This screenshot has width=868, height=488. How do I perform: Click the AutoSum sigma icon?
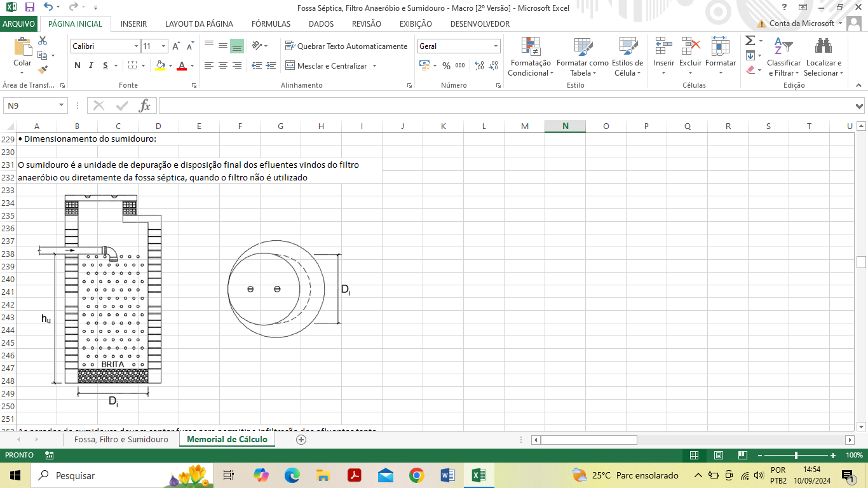click(750, 41)
